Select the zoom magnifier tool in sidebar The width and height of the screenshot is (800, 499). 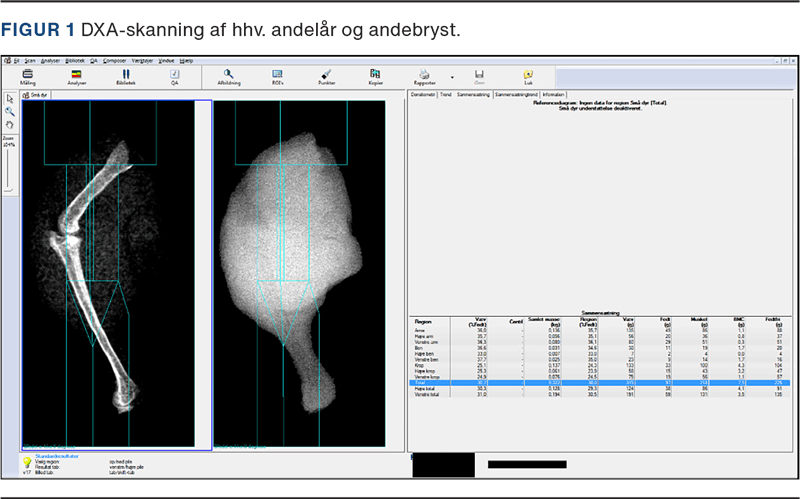[10, 111]
